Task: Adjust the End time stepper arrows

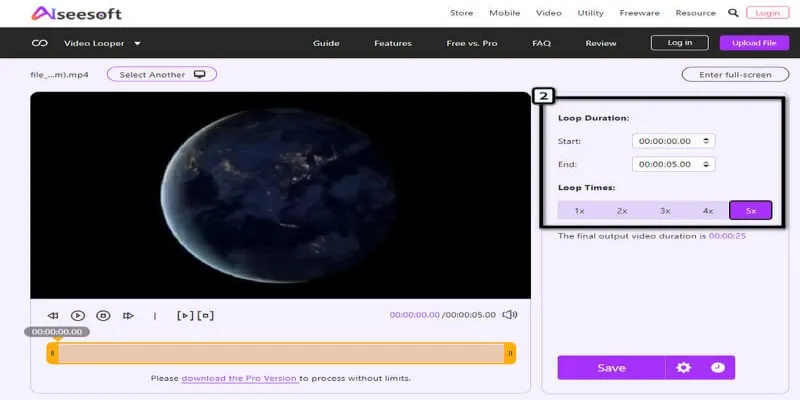Action: 706,164
